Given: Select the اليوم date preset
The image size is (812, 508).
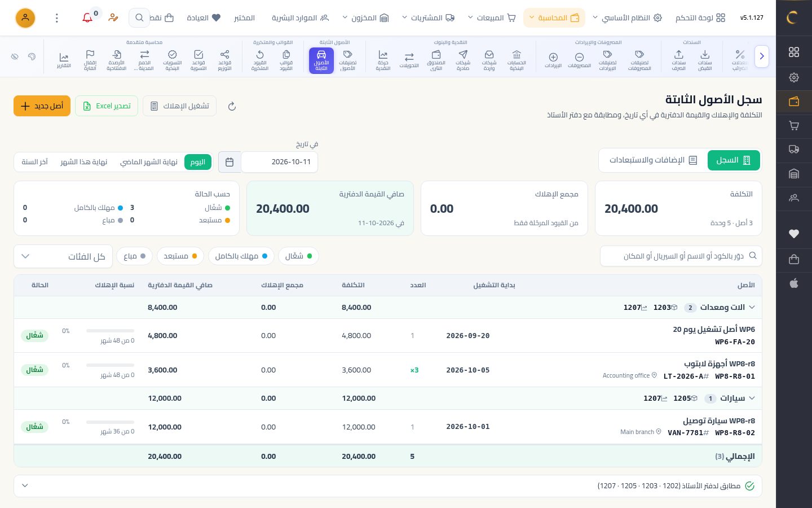Looking at the screenshot, I should pos(198,162).
